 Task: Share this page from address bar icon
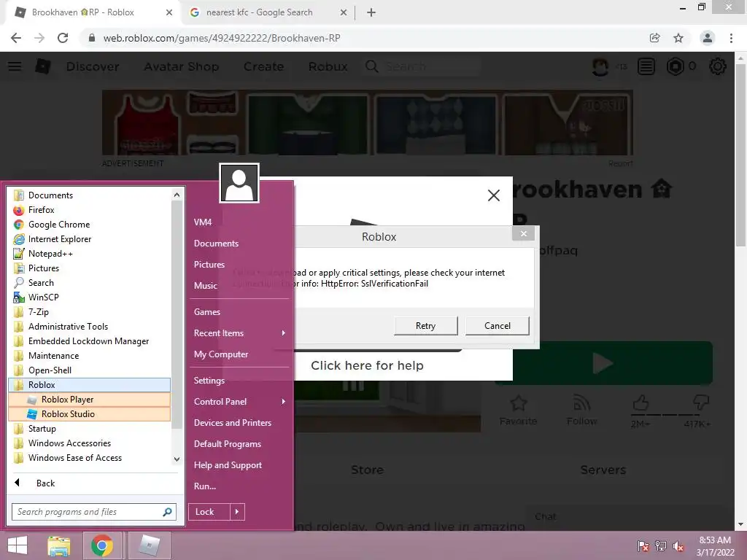click(654, 38)
